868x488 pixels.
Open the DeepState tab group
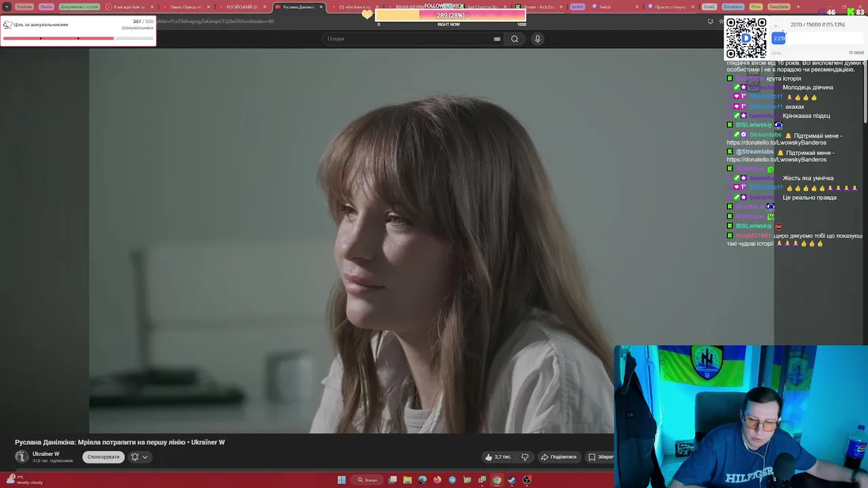tap(778, 7)
